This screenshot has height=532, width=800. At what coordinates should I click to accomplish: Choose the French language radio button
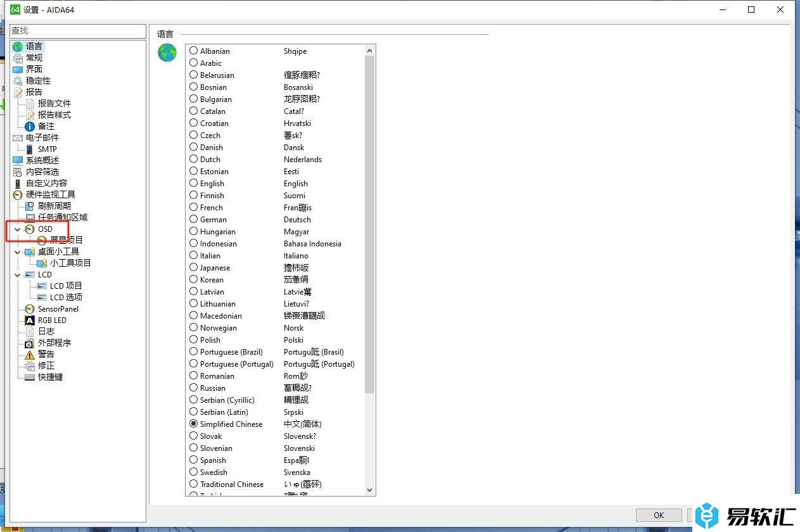(x=194, y=207)
